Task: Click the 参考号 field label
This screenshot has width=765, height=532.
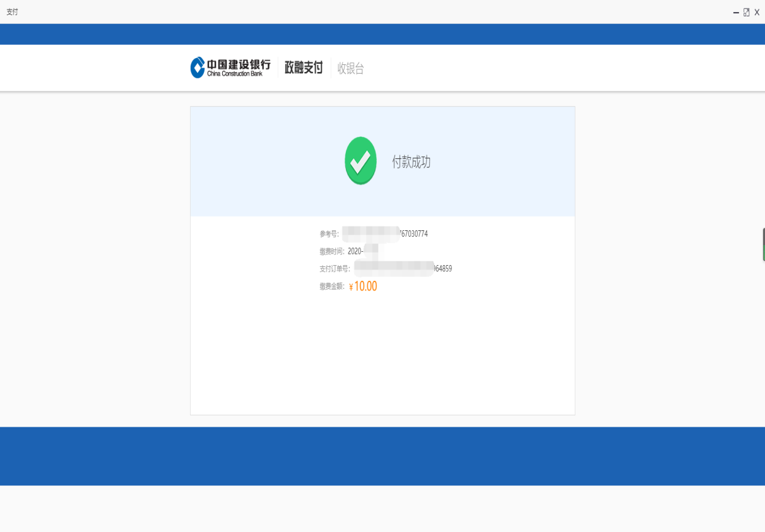Action: [x=329, y=234]
